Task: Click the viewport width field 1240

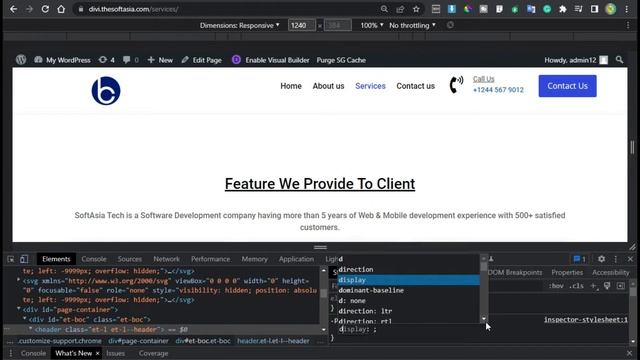Action: point(302,25)
